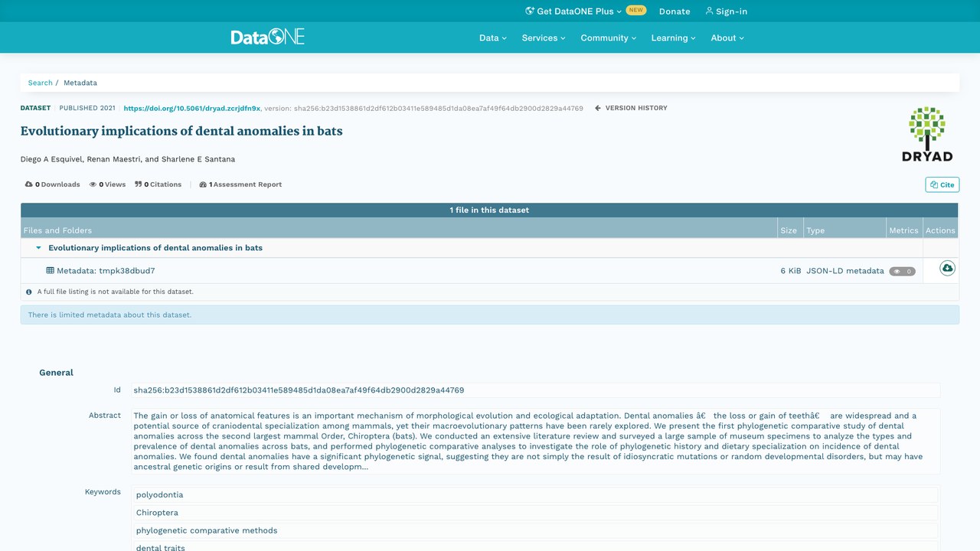Open the Get DataONE Plus dropdown
Screen dimensions: 980x551
point(580,11)
